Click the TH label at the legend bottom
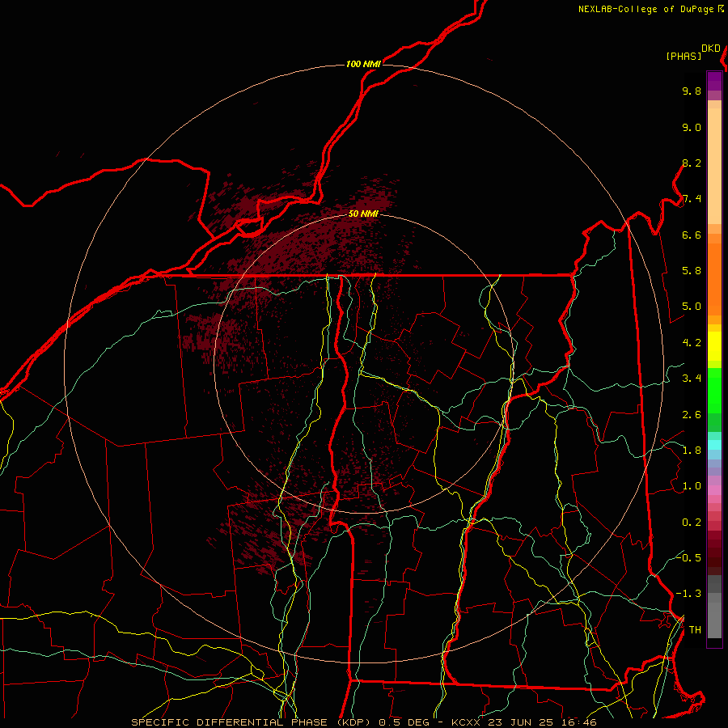This screenshot has height=728, width=728. coord(696,630)
